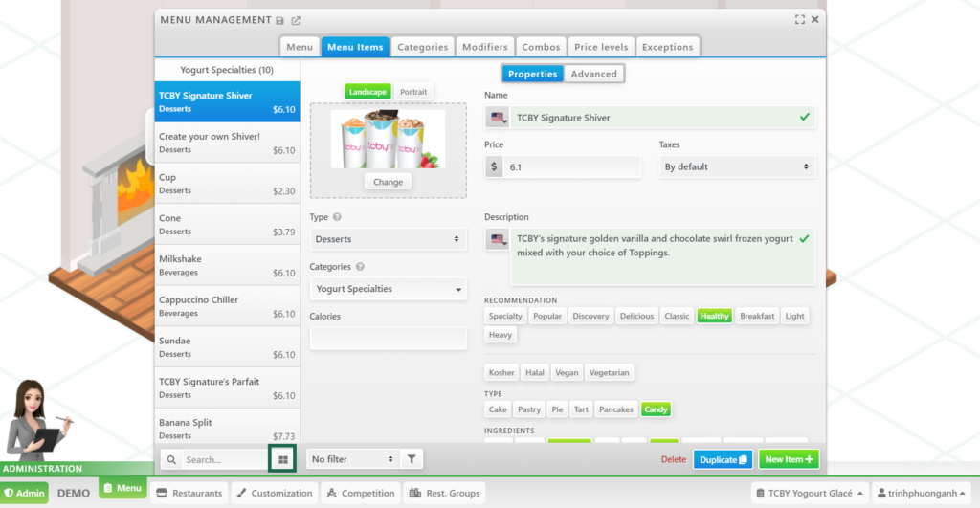Click the Calories input field
980x508 pixels.
pyautogui.click(x=388, y=338)
